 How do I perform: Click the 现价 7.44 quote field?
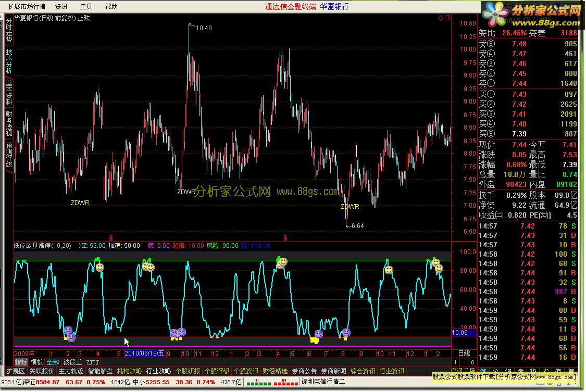pos(503,145)
